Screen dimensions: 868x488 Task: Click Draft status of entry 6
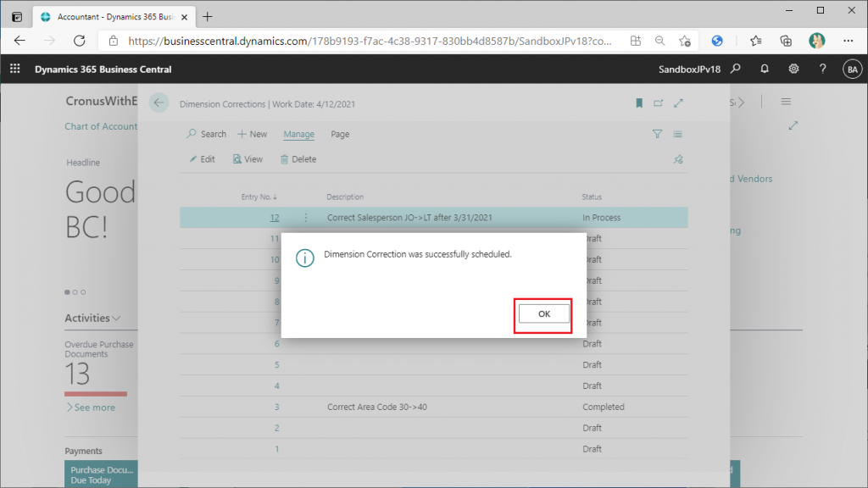[592, 344]
